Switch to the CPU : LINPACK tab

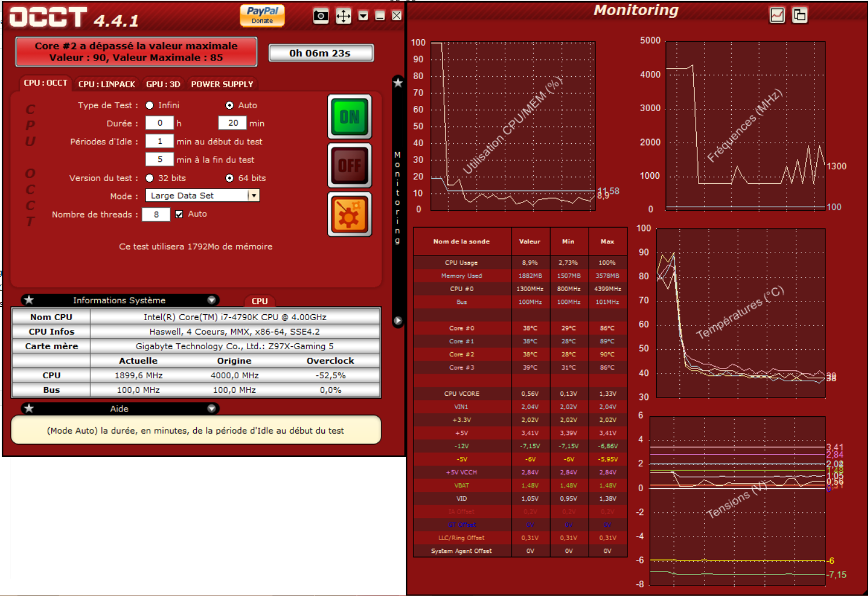click(107, 84)
